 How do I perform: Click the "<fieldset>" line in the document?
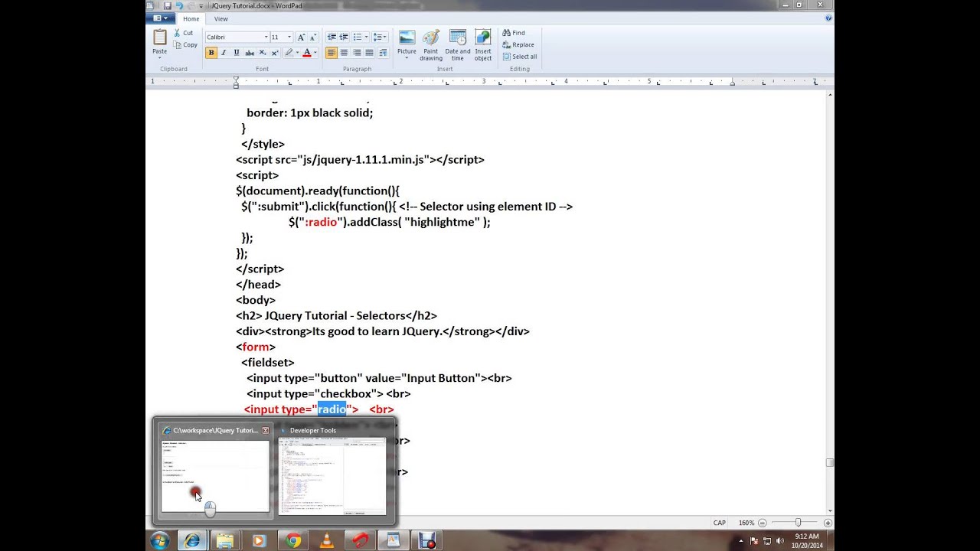tap(267, 362)
